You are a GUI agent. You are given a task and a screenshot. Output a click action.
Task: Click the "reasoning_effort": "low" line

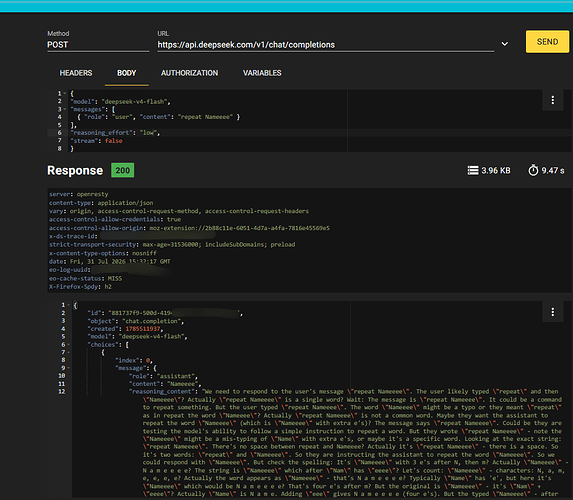(x=115, y=133)
